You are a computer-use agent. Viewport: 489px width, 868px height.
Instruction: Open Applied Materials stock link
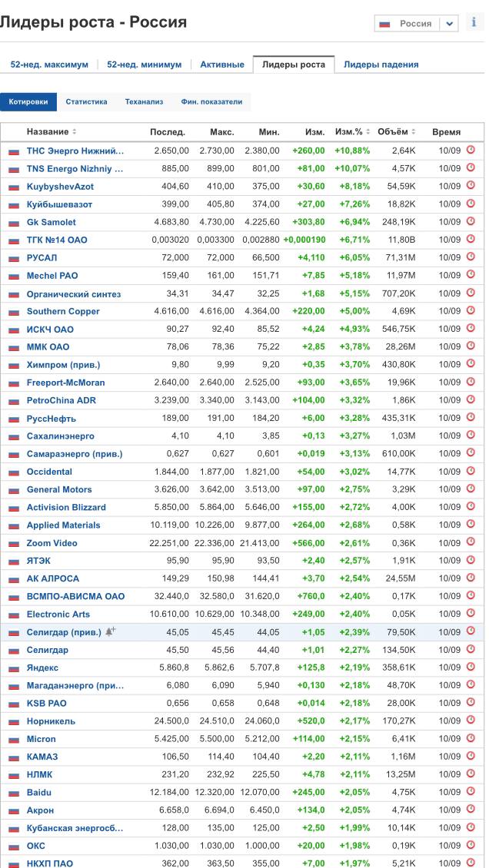(x=64, y=525)
